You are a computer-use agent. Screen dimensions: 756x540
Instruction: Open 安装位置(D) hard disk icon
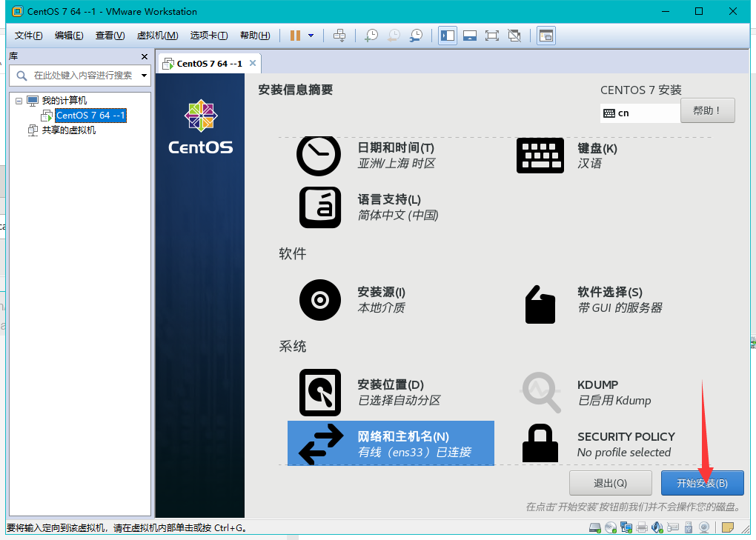pos(320,393)
